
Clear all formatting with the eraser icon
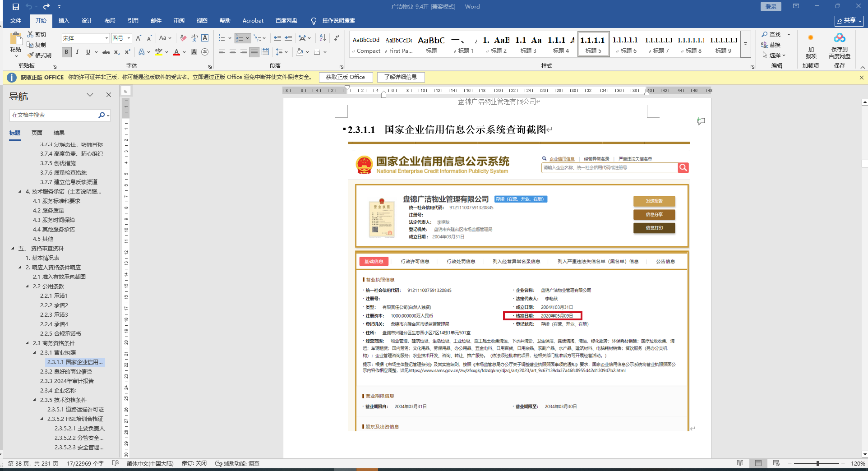183,38
